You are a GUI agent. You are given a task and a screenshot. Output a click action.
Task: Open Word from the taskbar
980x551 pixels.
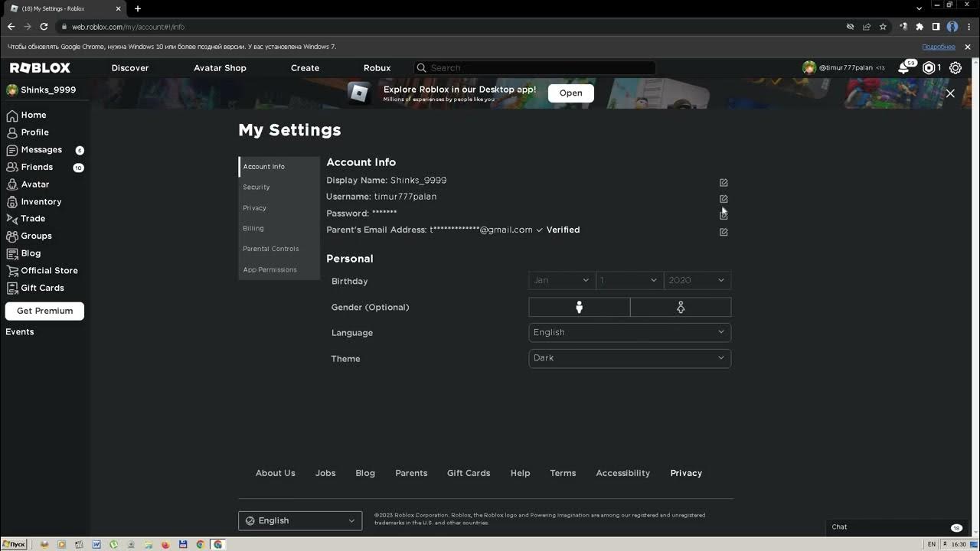click(x=96, y=545)
